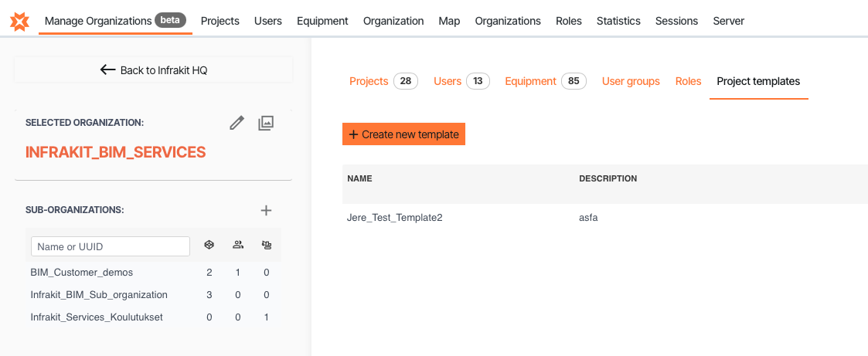Open the organization image gallery icon
This screenshot has height=356, width=868.
(266, 123)
